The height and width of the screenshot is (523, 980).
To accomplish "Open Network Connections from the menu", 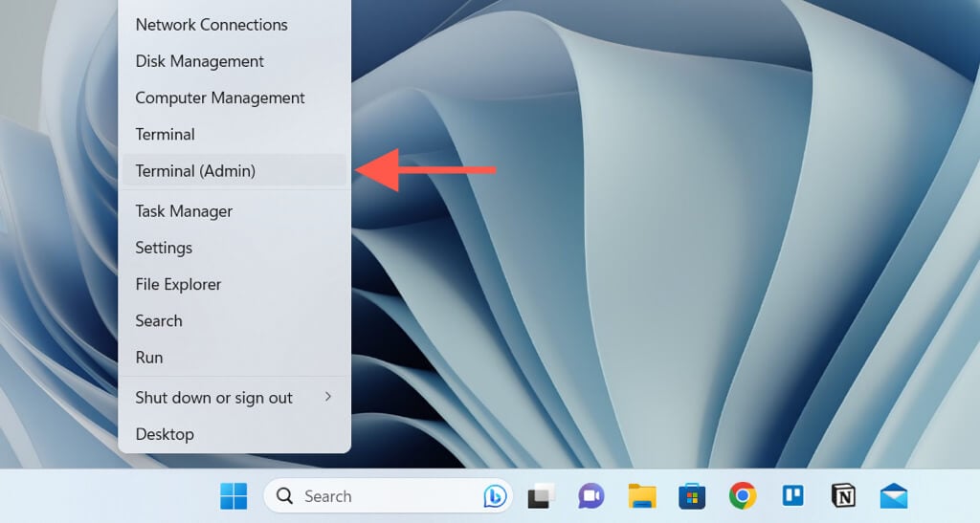I will pos(234,24).
